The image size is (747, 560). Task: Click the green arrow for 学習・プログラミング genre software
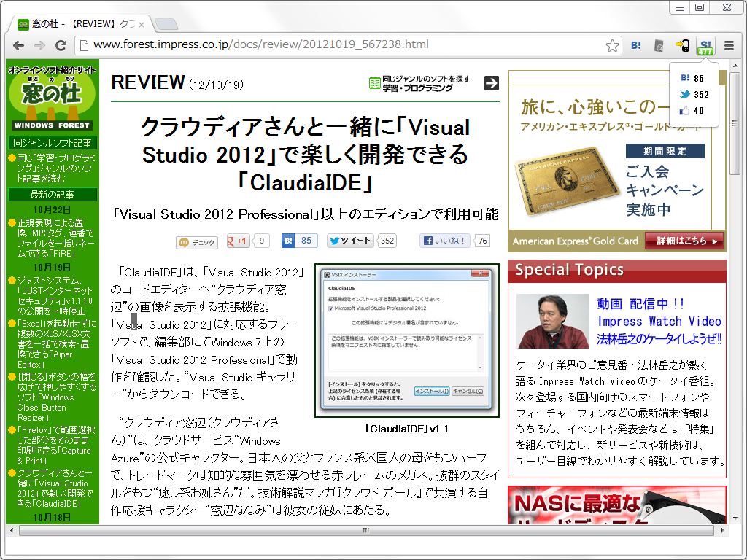tap(491, 82)
